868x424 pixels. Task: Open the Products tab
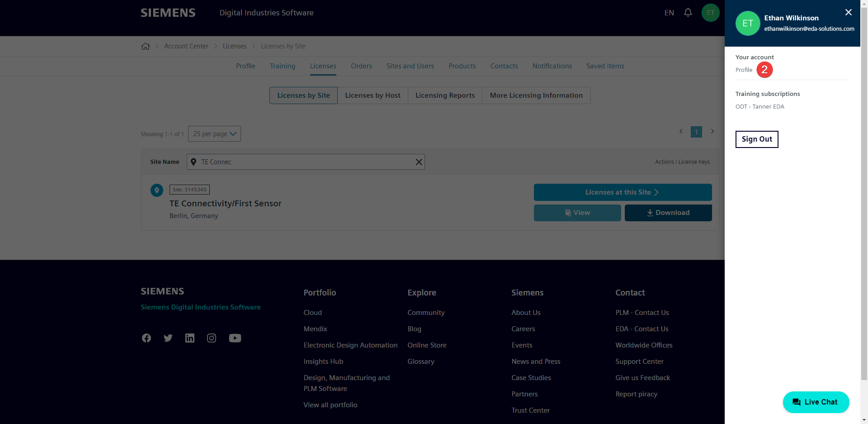pos(462,66)
